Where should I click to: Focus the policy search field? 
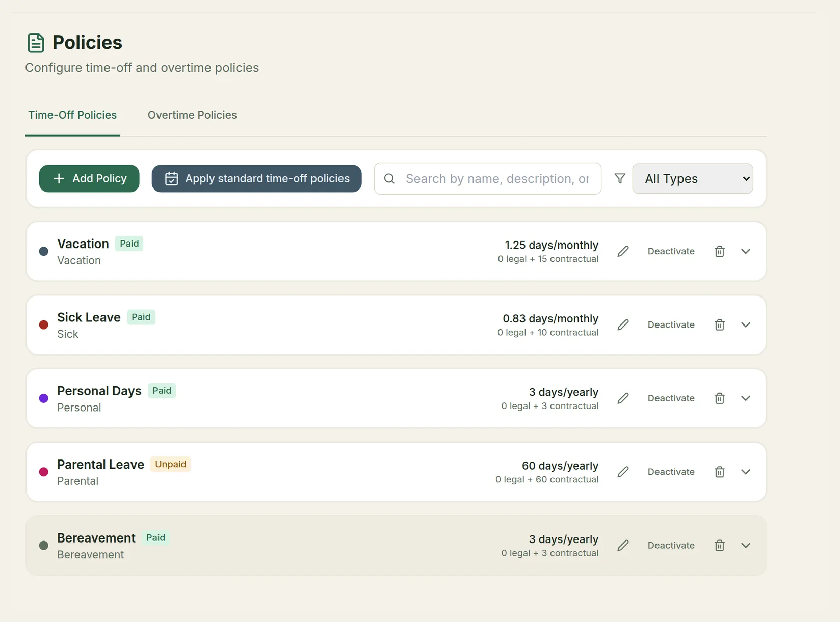(x=488, y=178)
